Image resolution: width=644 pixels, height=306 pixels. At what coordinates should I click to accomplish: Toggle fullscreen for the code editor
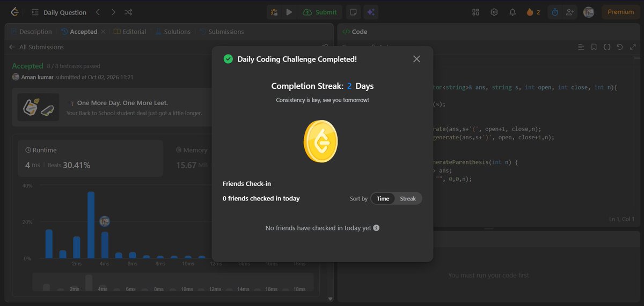[633, 47]
